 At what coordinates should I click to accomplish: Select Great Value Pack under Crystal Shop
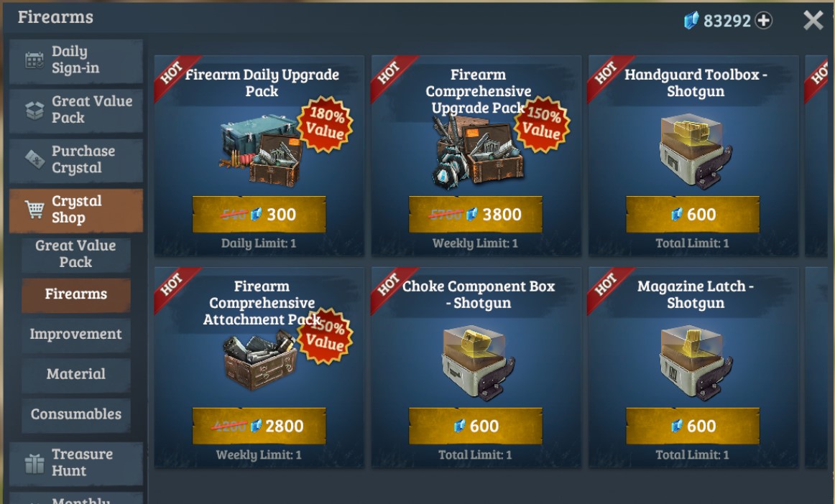[75, 254]
